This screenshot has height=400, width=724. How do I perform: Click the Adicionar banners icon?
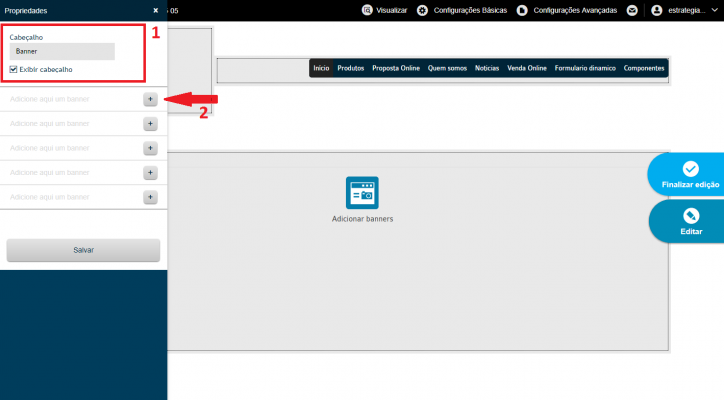[362, 193]
